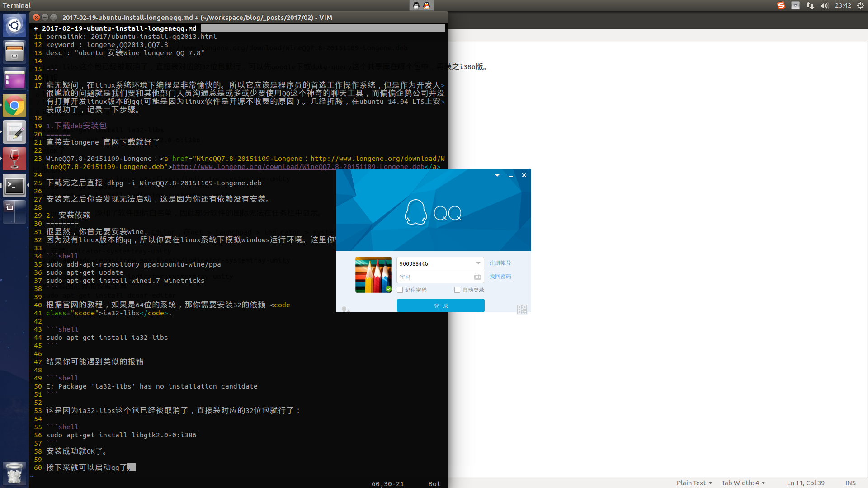Click the QQ password input field
The image size is (868, 488).
click(x=434, y=277)
